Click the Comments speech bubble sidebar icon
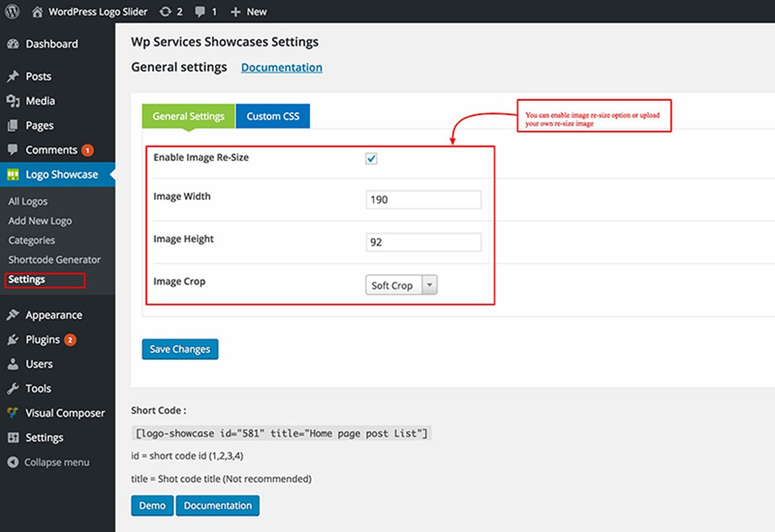The height and width of the screenshot is (532, 775). [x=13, y=150]
